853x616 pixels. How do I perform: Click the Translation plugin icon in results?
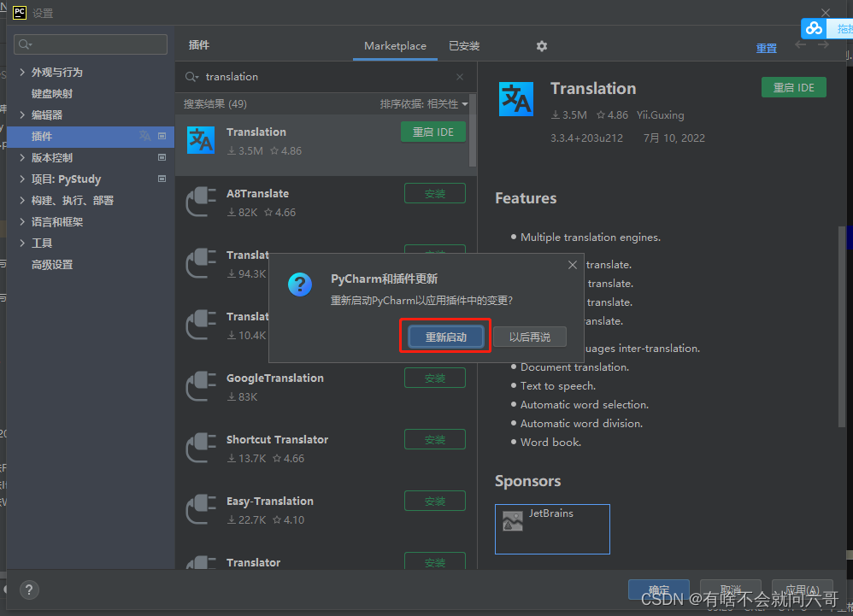click(201, 140)
